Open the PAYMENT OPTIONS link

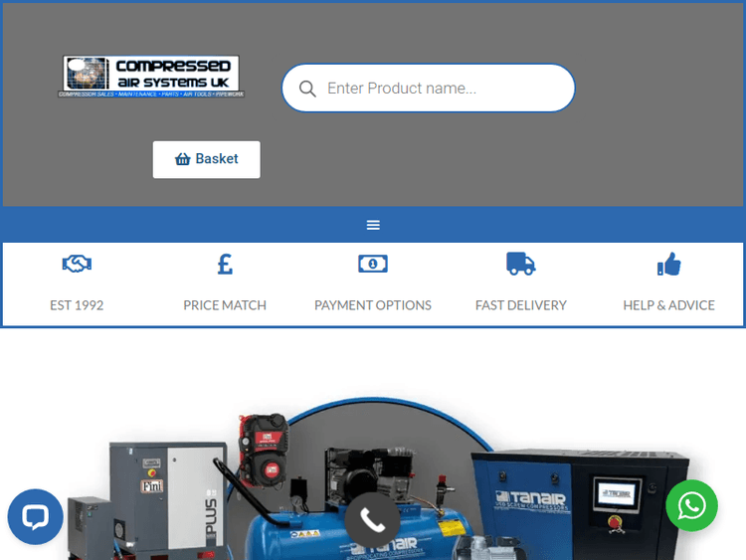373,305
